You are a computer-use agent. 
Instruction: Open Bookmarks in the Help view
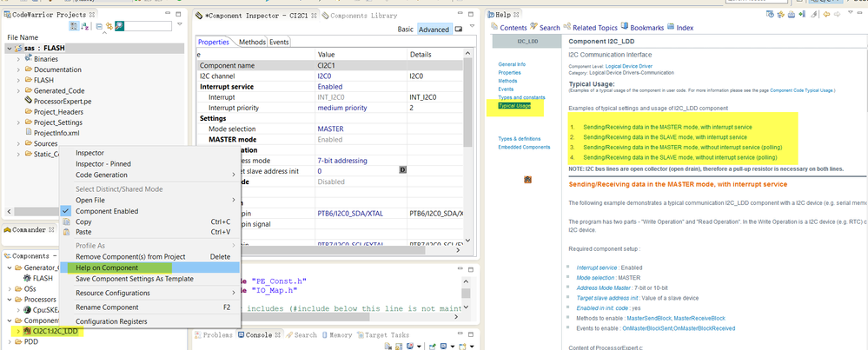pos(642,27)
